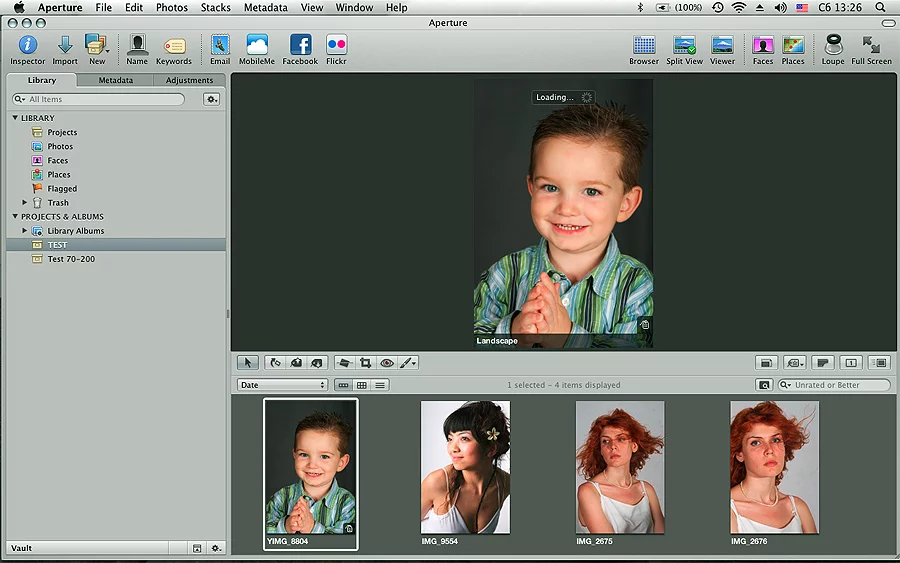
Task: Click the Import arrow icon
Action: click(64, 45)
